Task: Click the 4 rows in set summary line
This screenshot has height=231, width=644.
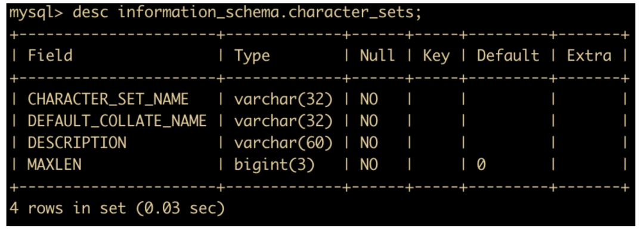Action: 117,208
